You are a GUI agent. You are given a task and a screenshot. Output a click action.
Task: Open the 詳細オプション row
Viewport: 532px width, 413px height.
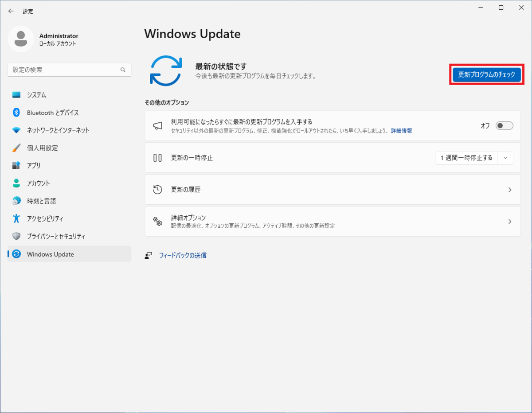(x=332, y=222)
